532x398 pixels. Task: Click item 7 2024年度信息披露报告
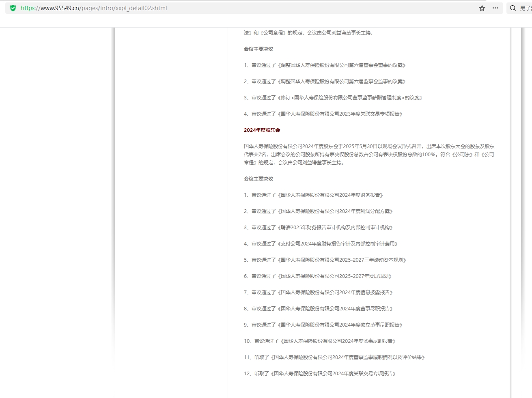[318, 293]
